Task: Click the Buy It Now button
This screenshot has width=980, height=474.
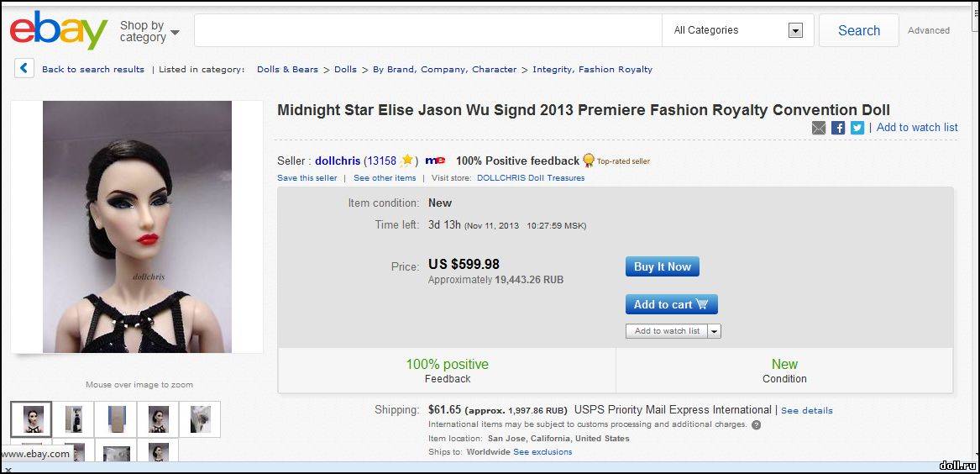Action: (663, 266)
